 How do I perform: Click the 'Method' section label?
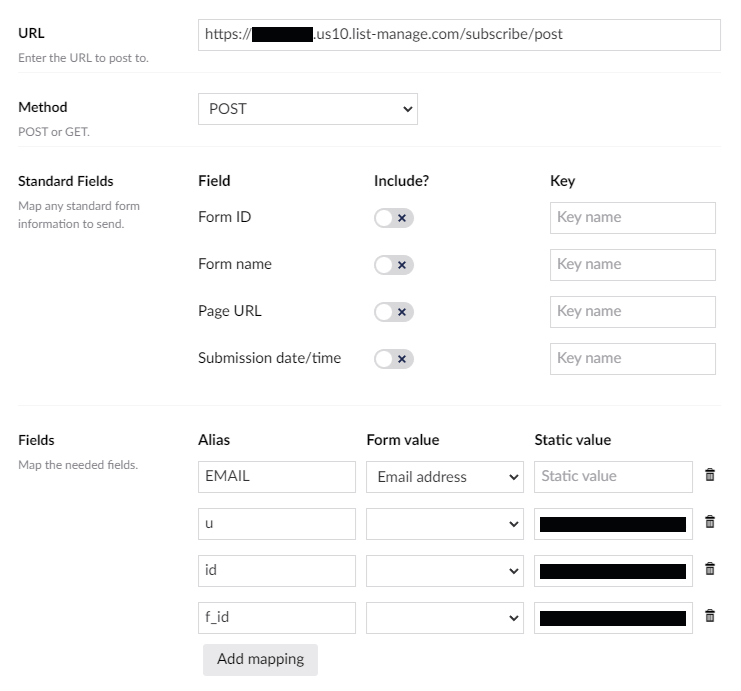(43, 107)
